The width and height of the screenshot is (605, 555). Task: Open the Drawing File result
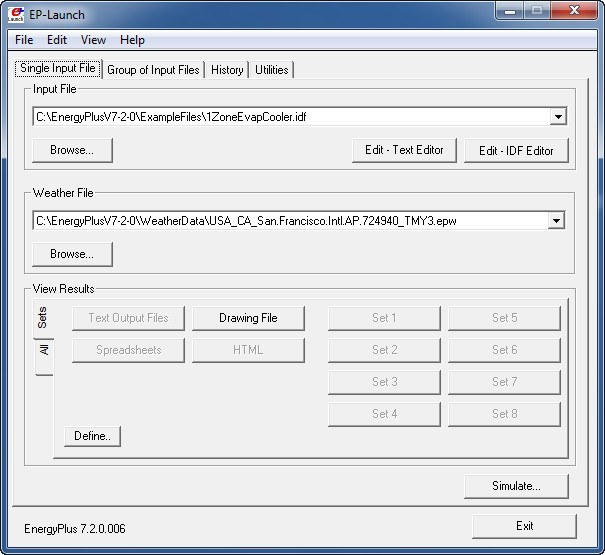[248, 318]
